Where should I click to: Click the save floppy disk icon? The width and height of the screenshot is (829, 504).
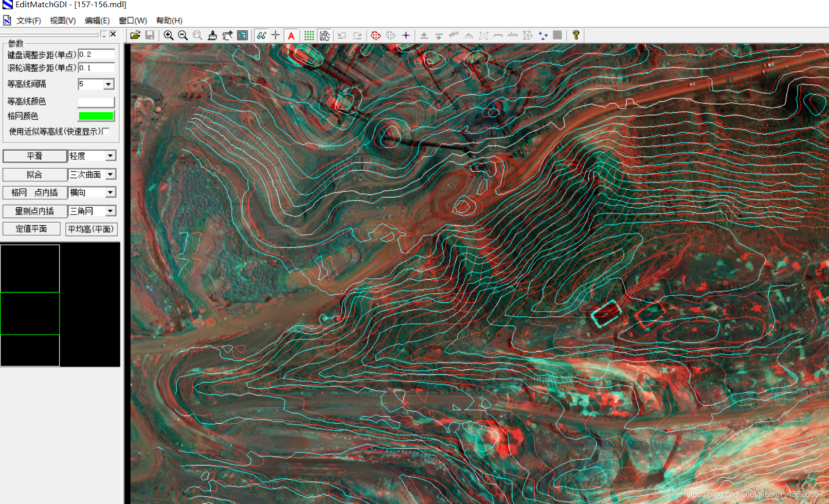(150, 35)
